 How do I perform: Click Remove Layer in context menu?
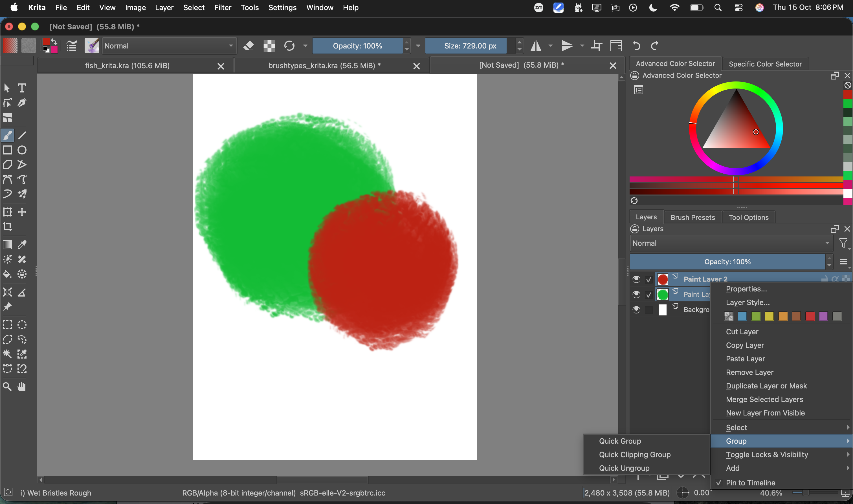coord(781,372)
